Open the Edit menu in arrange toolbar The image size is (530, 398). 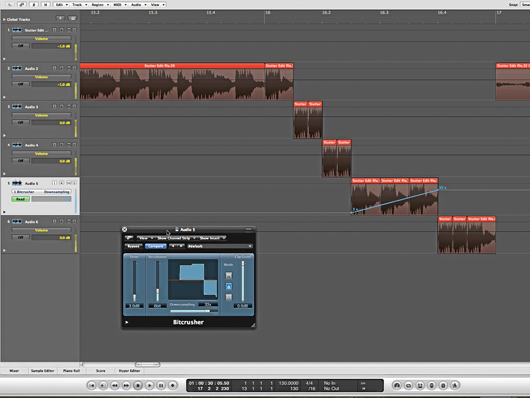61,4
